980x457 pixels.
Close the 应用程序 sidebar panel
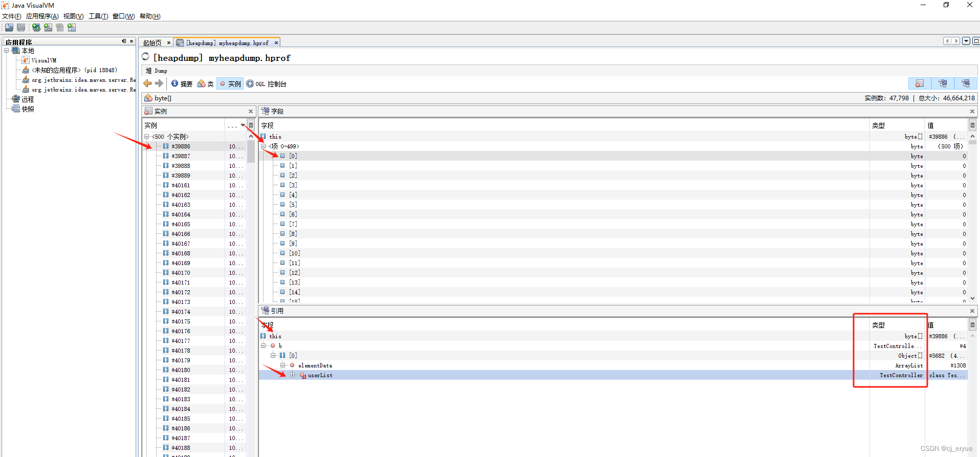(132, 41)
